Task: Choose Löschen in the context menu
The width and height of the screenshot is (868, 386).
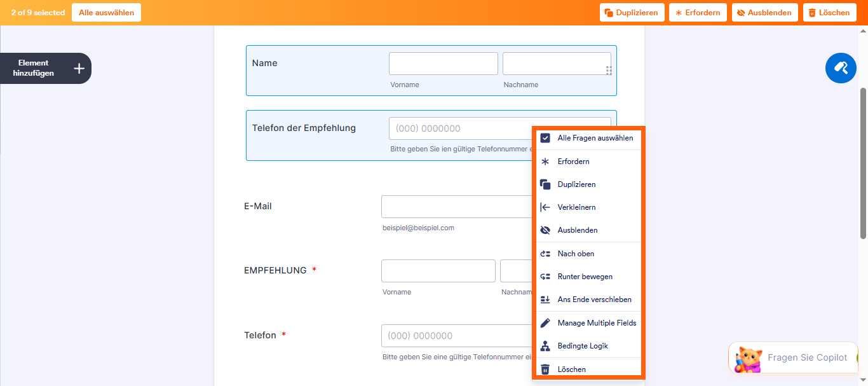Action: coord(588,369)
